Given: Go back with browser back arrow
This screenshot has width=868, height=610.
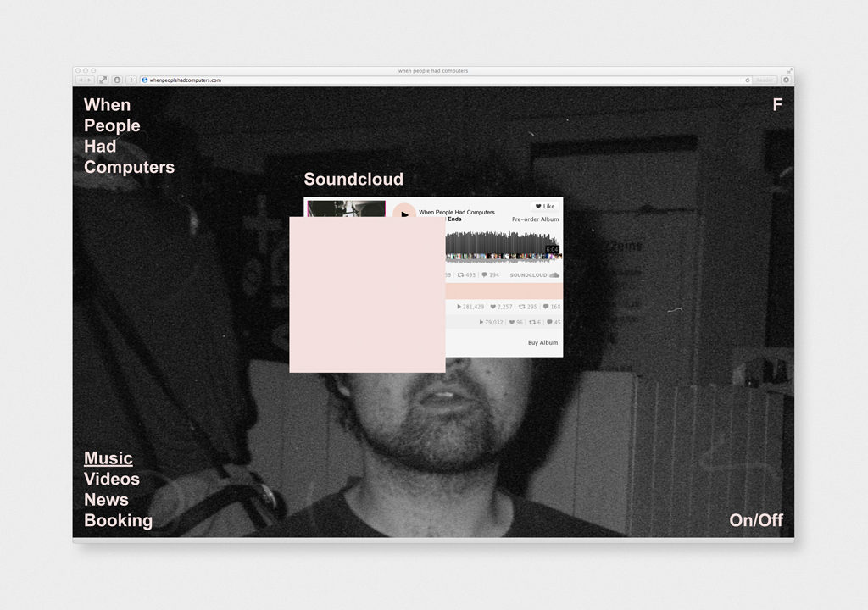Looking at the screenshot, I should 81,80.
